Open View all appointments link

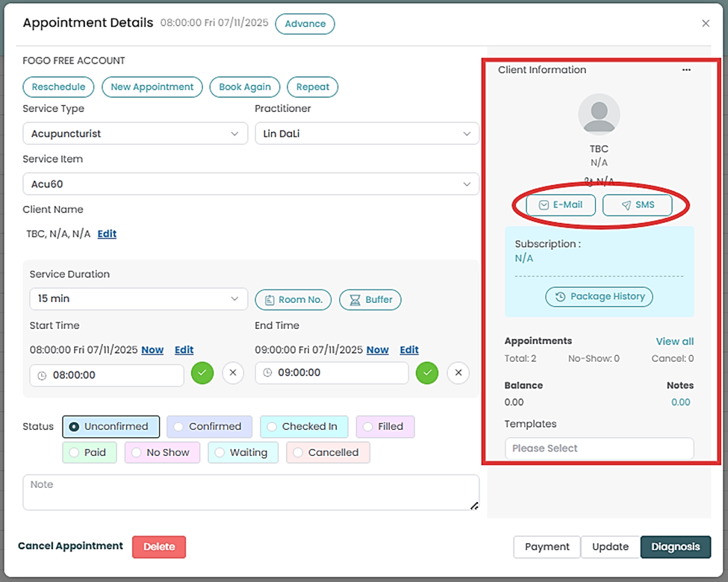click(x=674, y=342)
